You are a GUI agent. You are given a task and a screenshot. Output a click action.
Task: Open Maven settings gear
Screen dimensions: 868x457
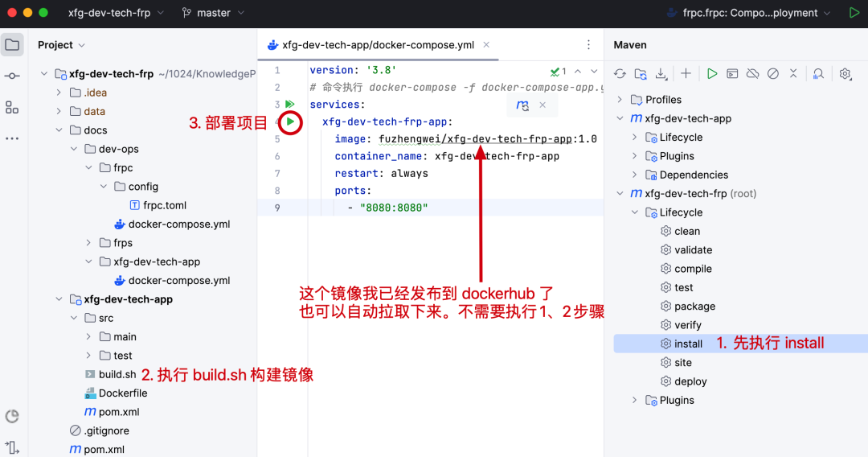[845, 74]
